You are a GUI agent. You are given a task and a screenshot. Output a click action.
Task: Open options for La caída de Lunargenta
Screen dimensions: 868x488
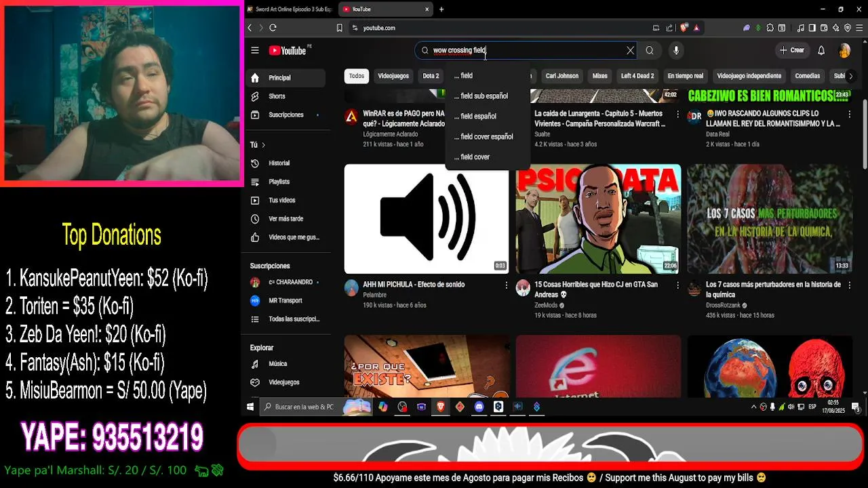click(677, 114)
